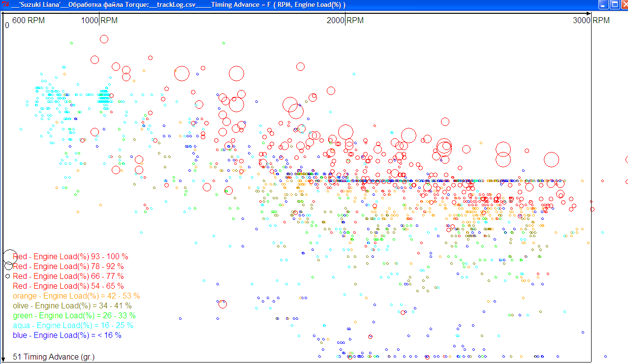The width and height of the screenshot is (628, 364).
Task: Click the 51 Timing Advance (gr.) axis label
Action: [x=54, y=357]
